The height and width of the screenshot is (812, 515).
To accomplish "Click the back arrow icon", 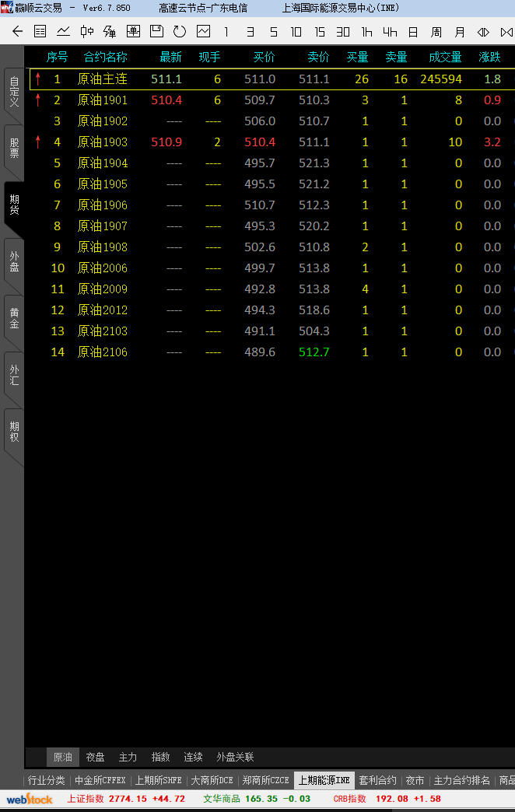I will pos(18,32).
